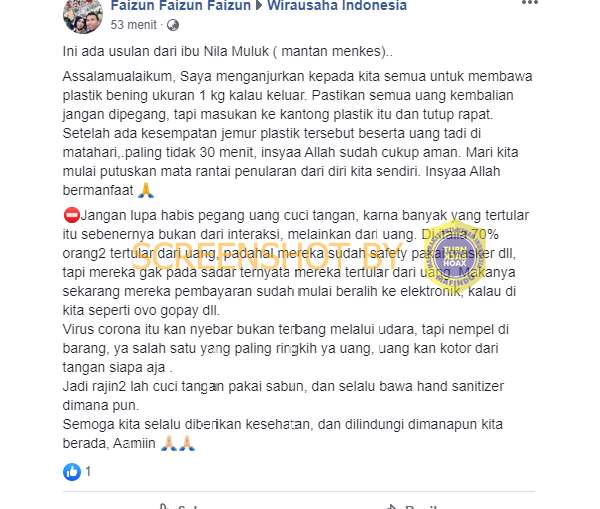The image size is (600, 509).
Task: Open Faizun Faizun Faizun's profile link
Action: 181,6
